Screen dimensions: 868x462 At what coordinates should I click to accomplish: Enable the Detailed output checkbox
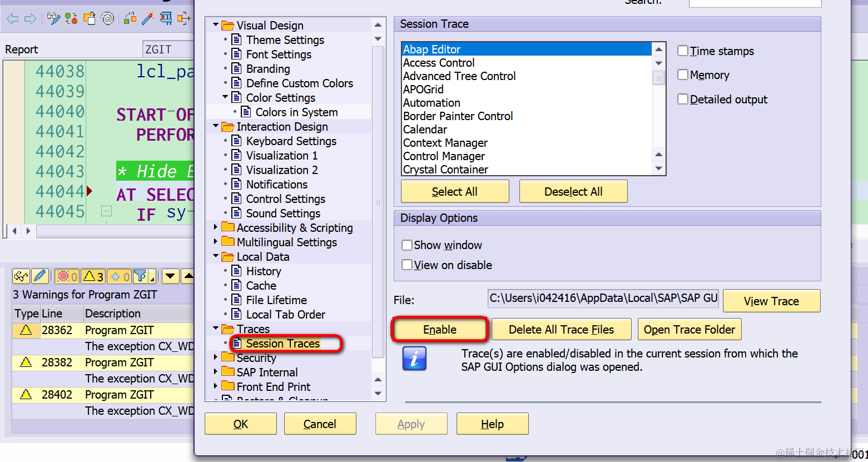[683, 99]
